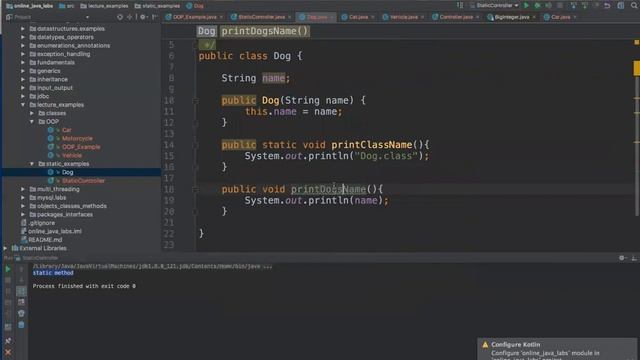
Task: Close the OOP_Example.java tab
Action: click(x=221, y=17)
